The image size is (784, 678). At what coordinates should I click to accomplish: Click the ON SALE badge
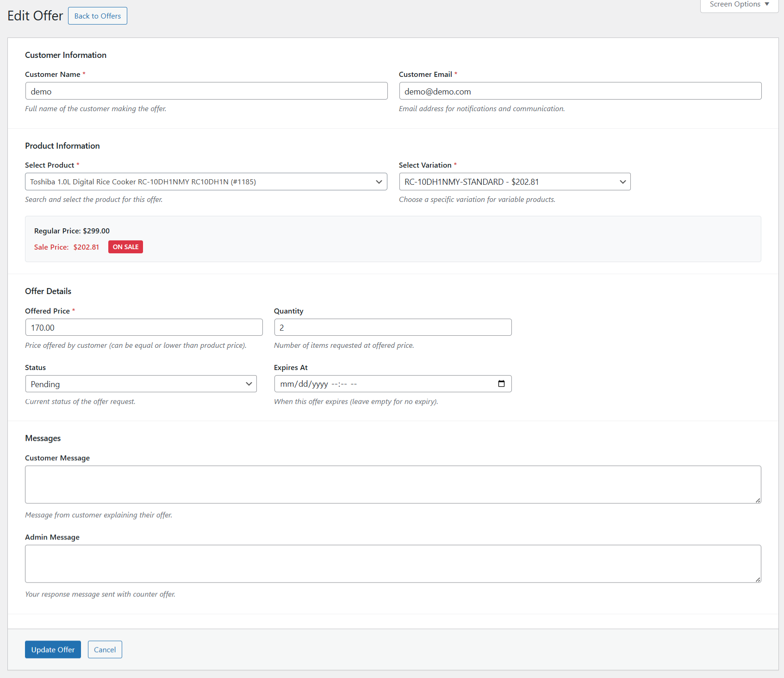pos(125,247)
